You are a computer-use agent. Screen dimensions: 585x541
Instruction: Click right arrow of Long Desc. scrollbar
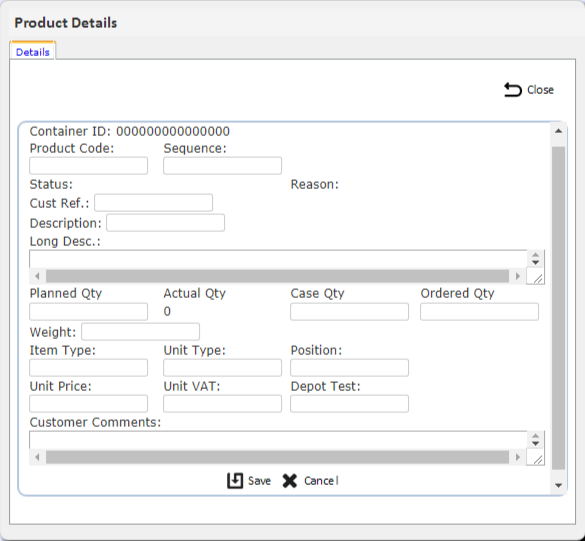[517, 276]
